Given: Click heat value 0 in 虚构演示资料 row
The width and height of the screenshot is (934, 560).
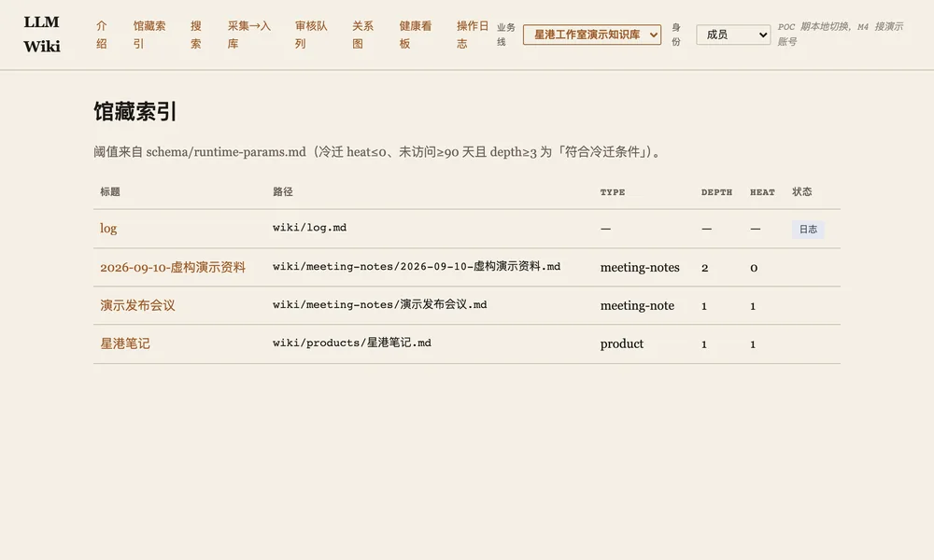Looking at the screenshot, I should (x=754, y=268).
